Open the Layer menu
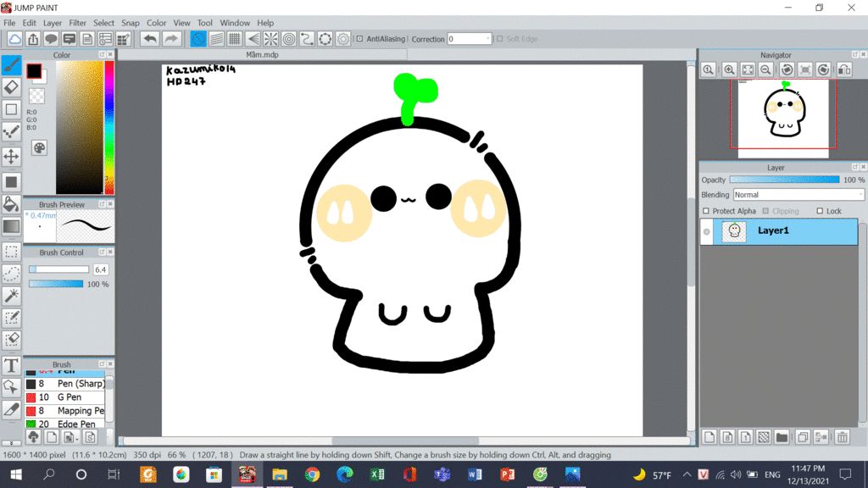Viewport: 868px width, 488px height. 53,23
